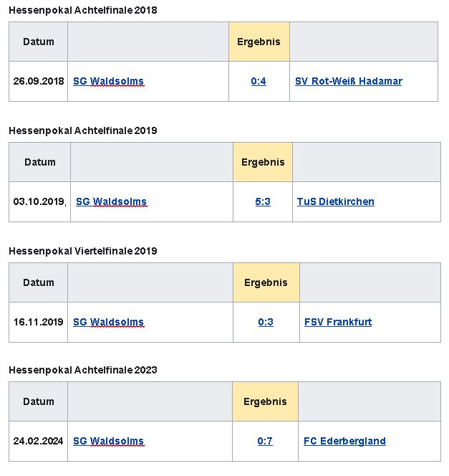Click the 0:3 match result link

266,322
